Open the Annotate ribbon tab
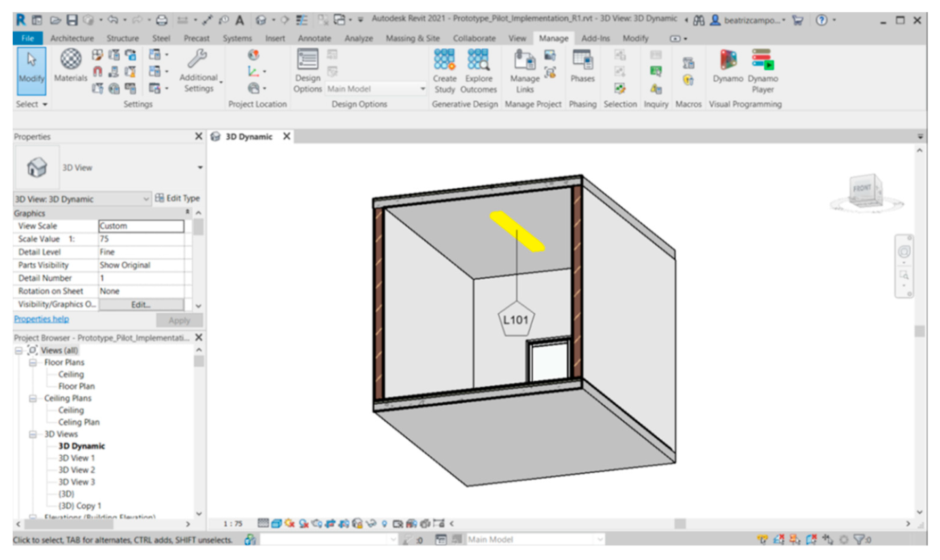Image resolution: width=940 pixels, height=560 pixels. point(314,38)
